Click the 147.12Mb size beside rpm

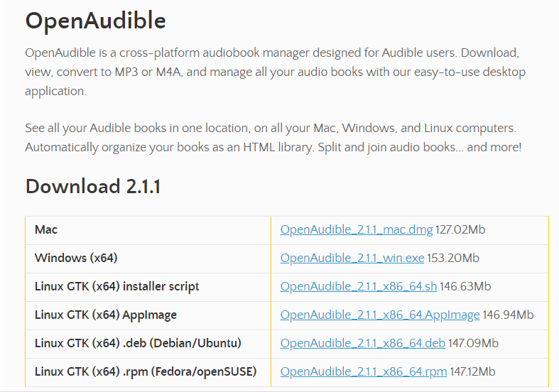tap(472, 372)
